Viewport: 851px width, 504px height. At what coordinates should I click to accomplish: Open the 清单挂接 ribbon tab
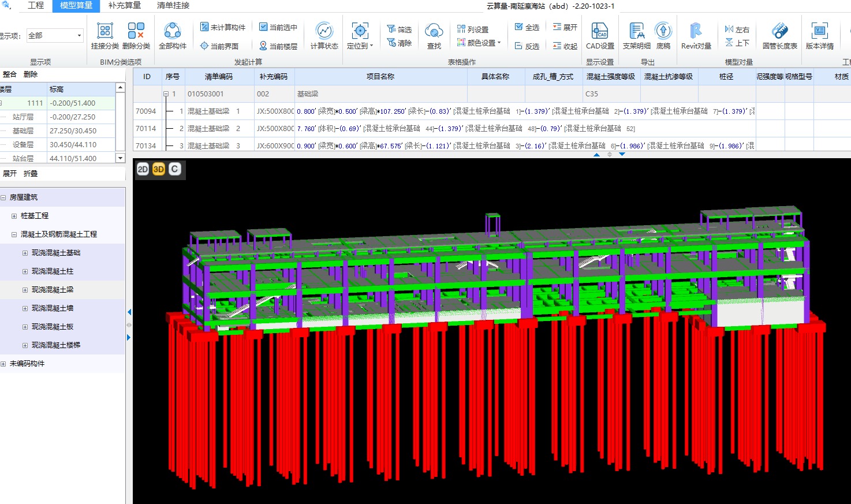[173, 6]
